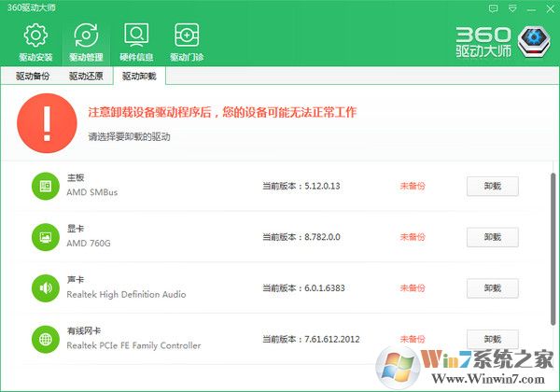The image size is (560, 392).
Task: Uninstall the AMD SMBus driver
Action: 492,186
